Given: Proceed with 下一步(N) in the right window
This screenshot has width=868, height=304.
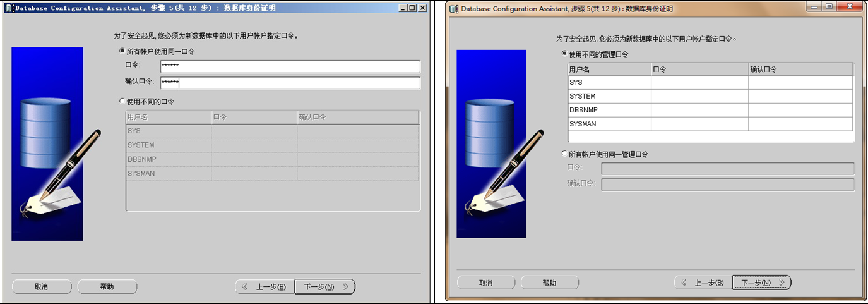Looking at the screenshot, I should (x=762, y=283).
